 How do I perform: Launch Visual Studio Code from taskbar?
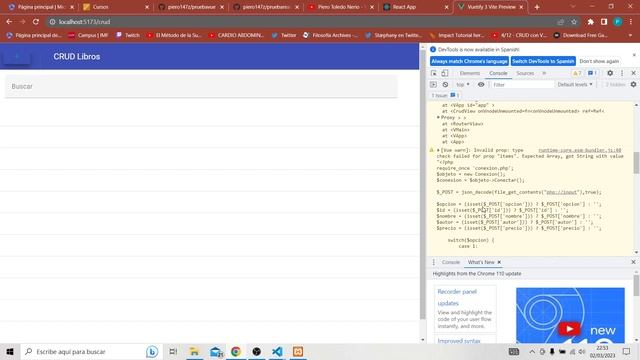tap(277, 351)
